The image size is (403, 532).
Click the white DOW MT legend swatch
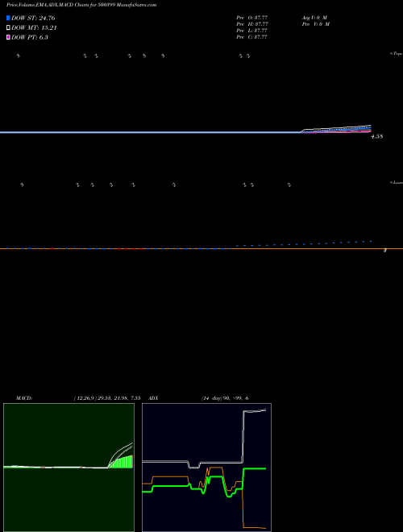[8, 28]
